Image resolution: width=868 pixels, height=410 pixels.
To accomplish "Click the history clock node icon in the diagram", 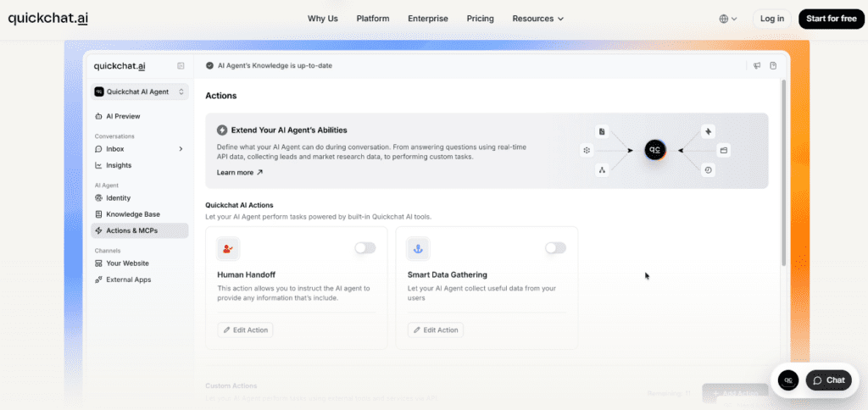I will coord(708,170).
